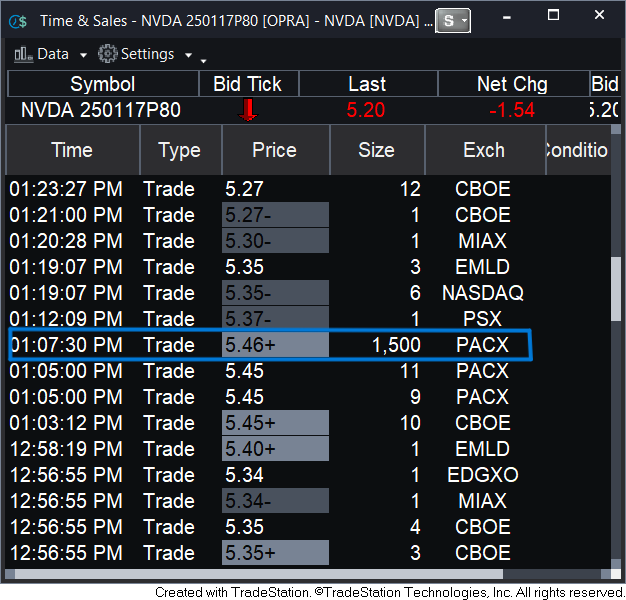The height and width of the screenshot is (600, 626).
Task: Maximize the Time & Sales window
Action: coord(553,15)
